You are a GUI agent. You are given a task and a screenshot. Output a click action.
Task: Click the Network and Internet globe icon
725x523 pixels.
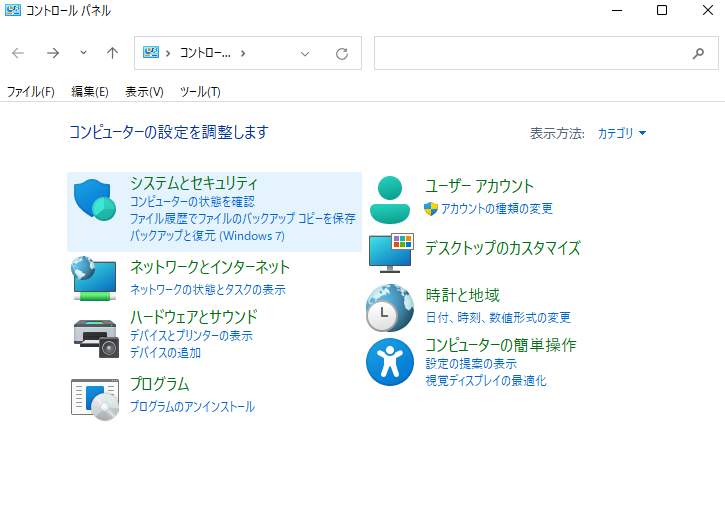[x=96, y=278]
